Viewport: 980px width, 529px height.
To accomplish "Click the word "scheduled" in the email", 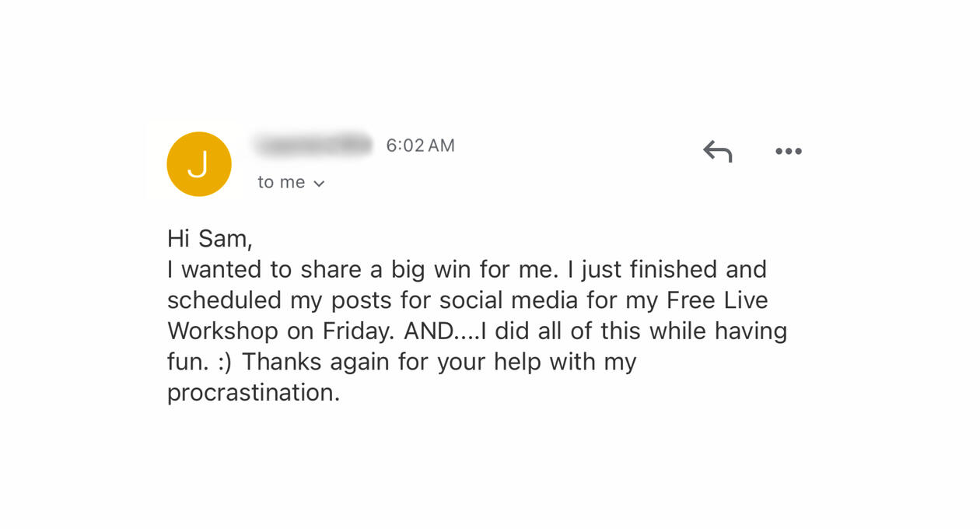I will click(x=224, y=300).
